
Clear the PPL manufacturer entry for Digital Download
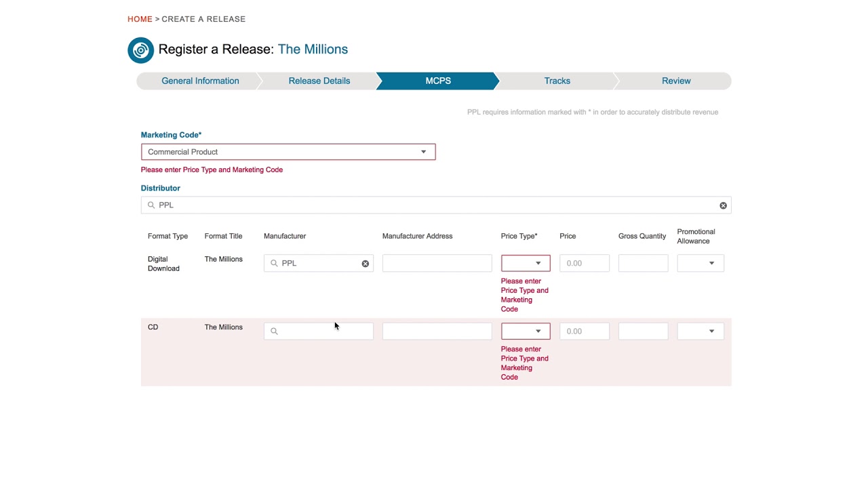[x=365, y=264]
